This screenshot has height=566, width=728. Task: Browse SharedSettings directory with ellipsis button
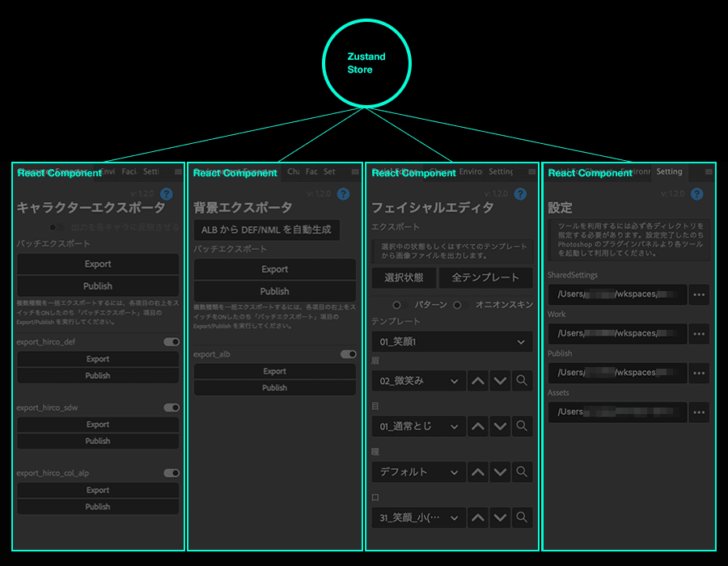tap(699, 294)
